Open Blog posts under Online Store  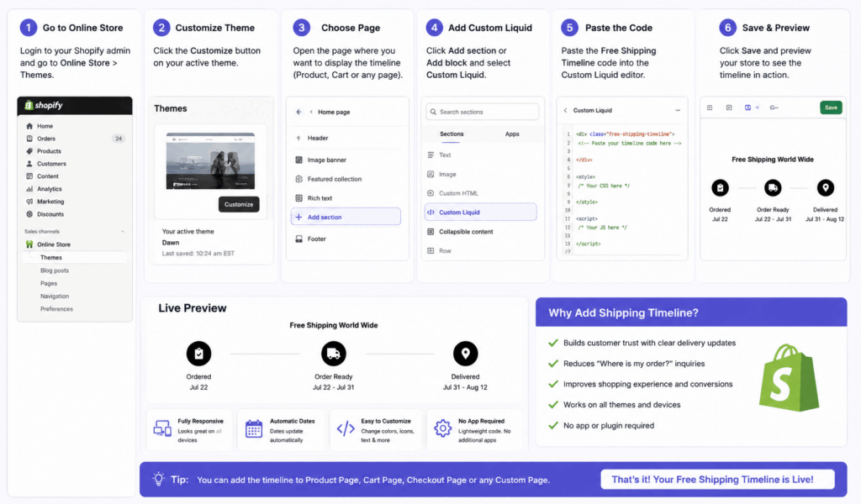[x=55, y=270]
